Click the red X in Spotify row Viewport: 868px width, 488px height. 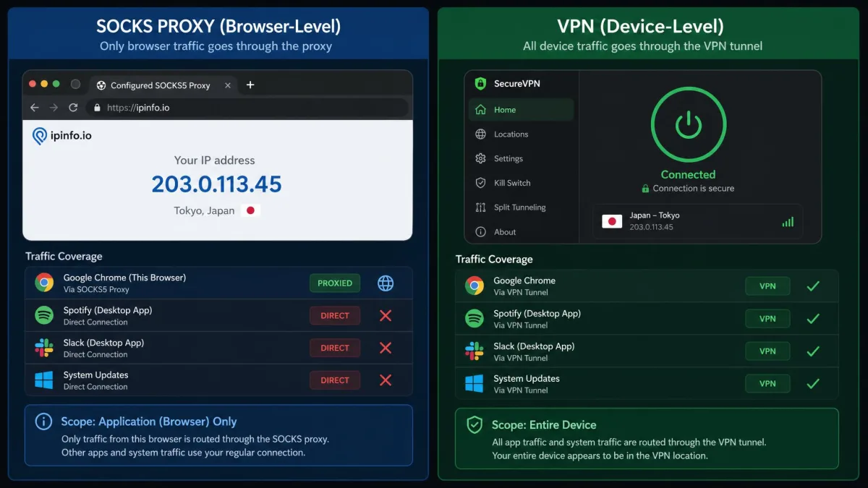pos(386,315)
